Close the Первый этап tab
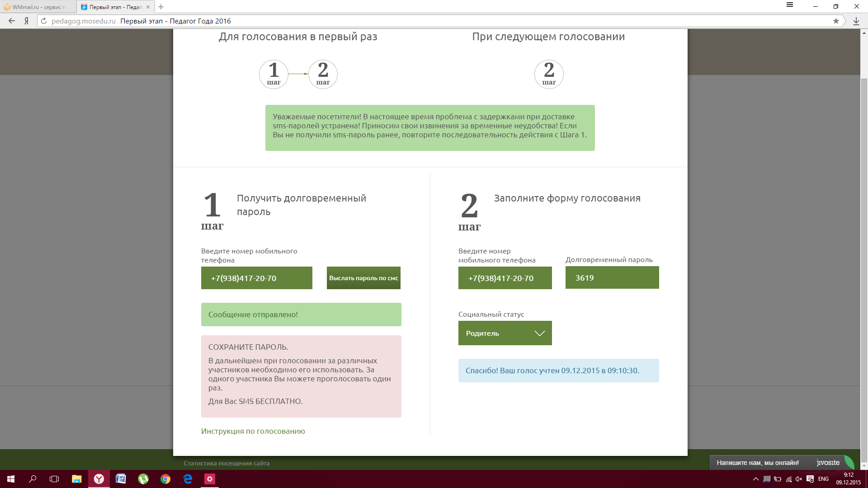868x488 pixels. point(148,7)
